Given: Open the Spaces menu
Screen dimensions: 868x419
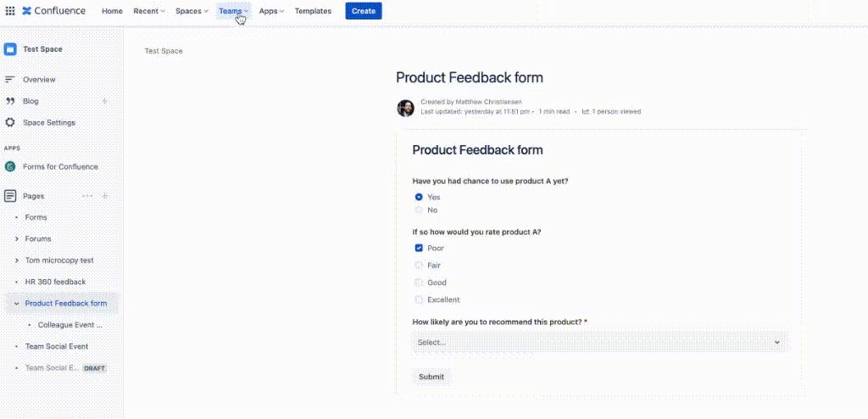Looking at the screenshot, I should pos(192,11).
